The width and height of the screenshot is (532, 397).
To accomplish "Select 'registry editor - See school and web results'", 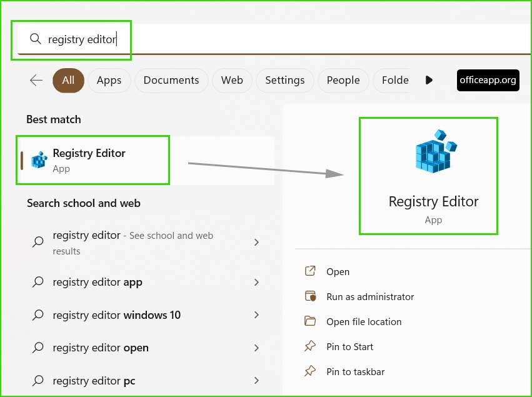I will 145,243.
